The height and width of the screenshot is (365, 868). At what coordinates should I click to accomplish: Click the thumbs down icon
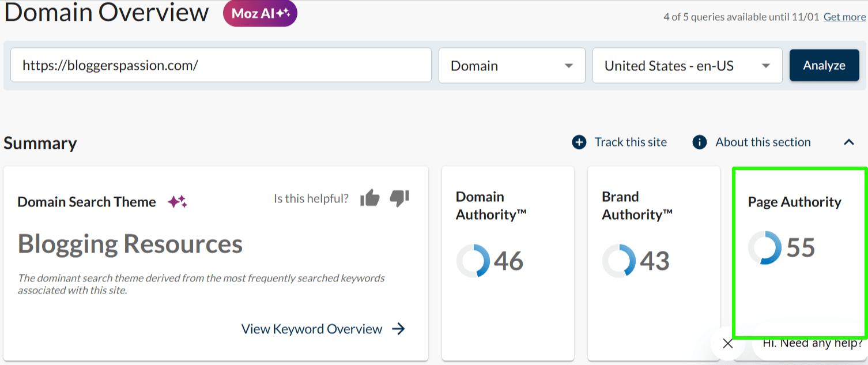coord(399,198)
